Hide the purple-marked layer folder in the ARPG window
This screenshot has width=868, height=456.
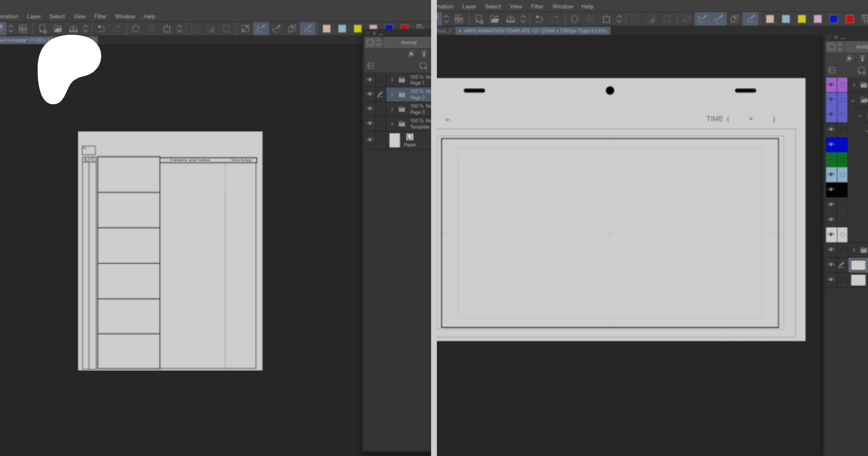click(831, 85)
